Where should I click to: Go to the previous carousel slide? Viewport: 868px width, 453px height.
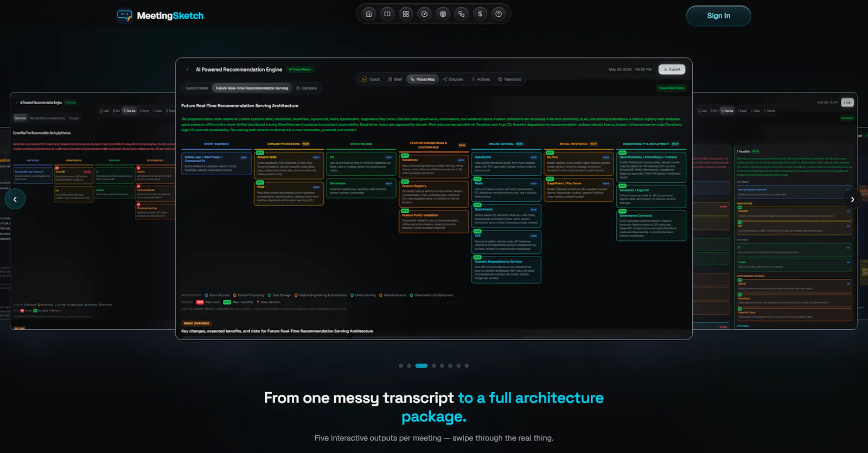pyautogui.click(x=15, y=199)
